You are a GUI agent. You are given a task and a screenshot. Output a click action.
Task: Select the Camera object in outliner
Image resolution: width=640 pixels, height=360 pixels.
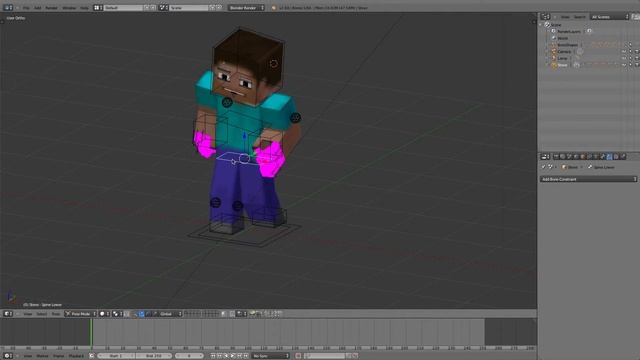pyautogui.click(x=564, y=51)
